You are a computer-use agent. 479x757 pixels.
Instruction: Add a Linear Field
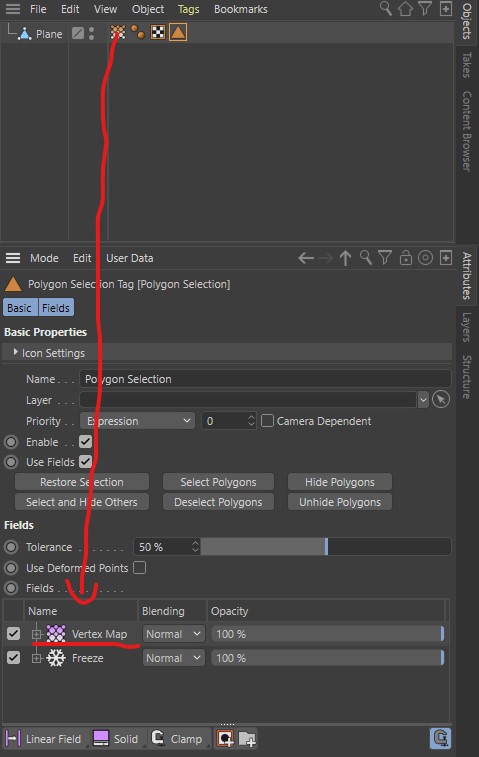[x=44, y=739]
